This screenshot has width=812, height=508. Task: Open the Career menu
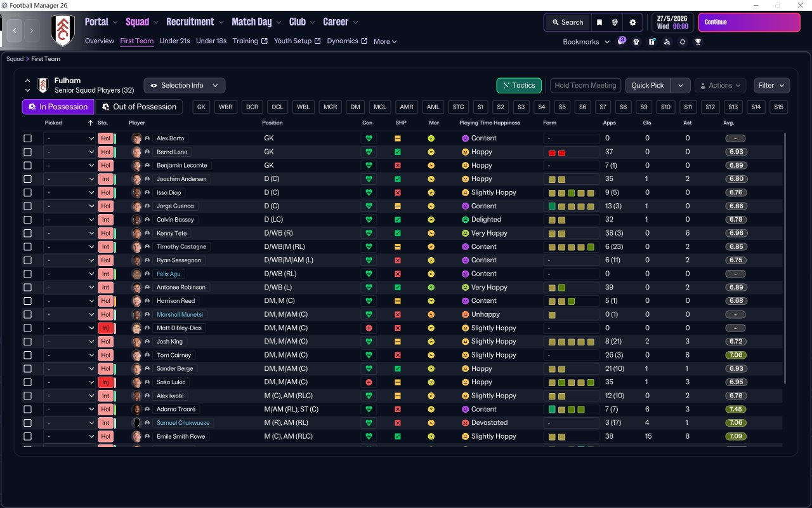pos(341,22)
